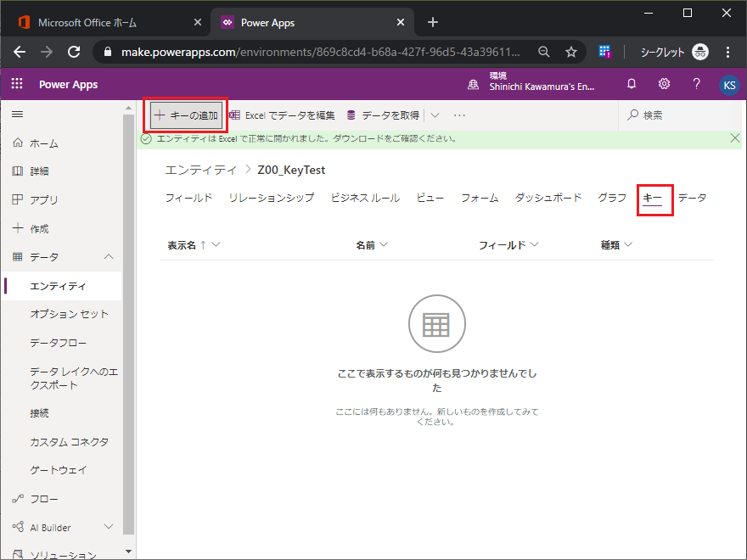Switch to the フォーム tab
Image resolution: width=747 pixels, height=560 pixels.
480,198
